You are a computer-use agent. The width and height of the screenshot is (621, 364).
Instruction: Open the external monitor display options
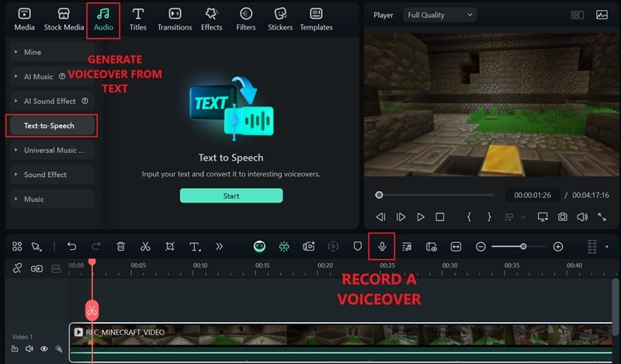543,217
